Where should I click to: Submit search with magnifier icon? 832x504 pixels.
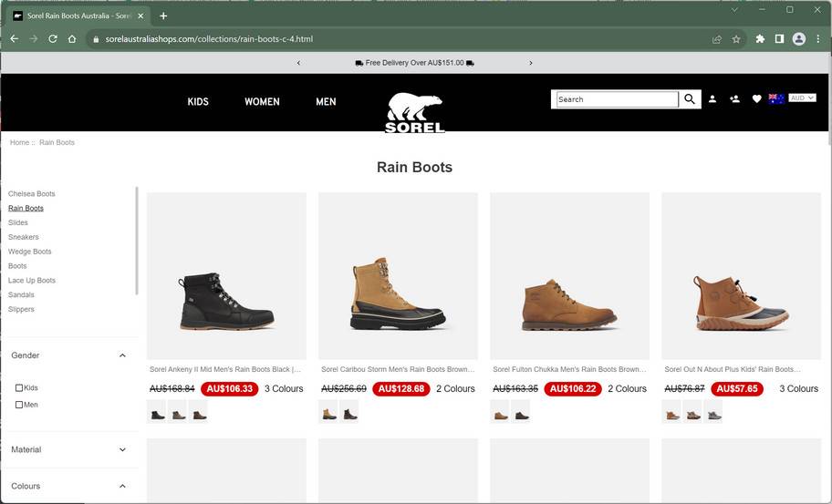(690, 99)
